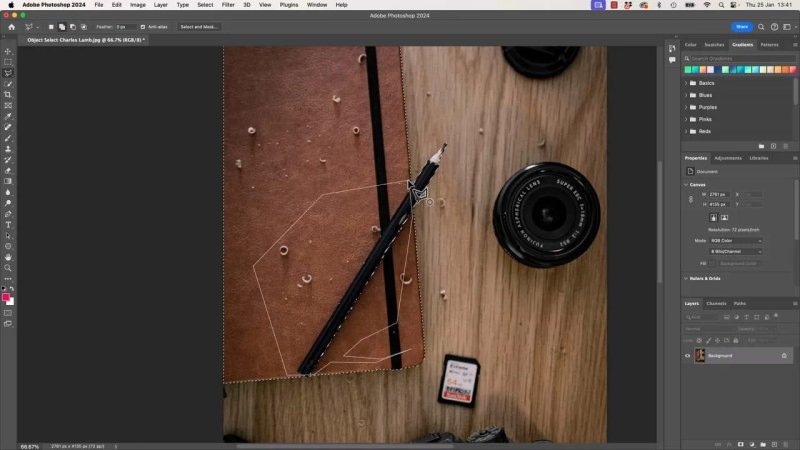Open Photoshop search magnifier icon
The image size is (800, 450).
tap(761, 27)
